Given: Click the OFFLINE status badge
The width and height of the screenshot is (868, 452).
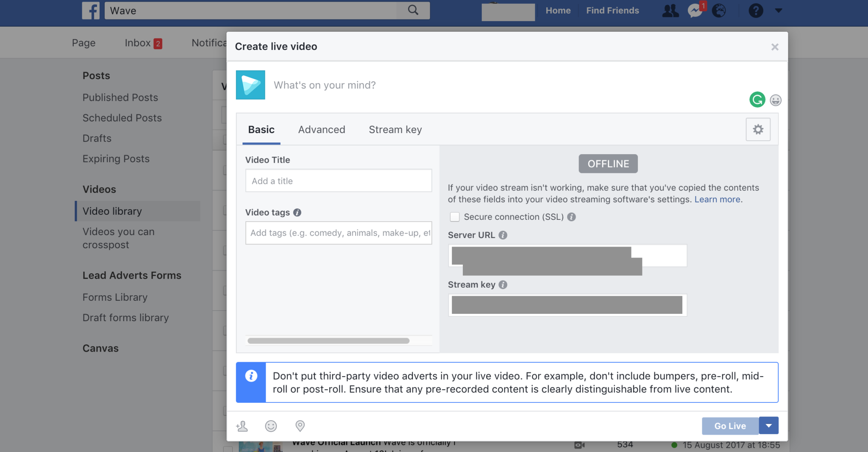Looking at the screenshot, I should pos(608,164).
